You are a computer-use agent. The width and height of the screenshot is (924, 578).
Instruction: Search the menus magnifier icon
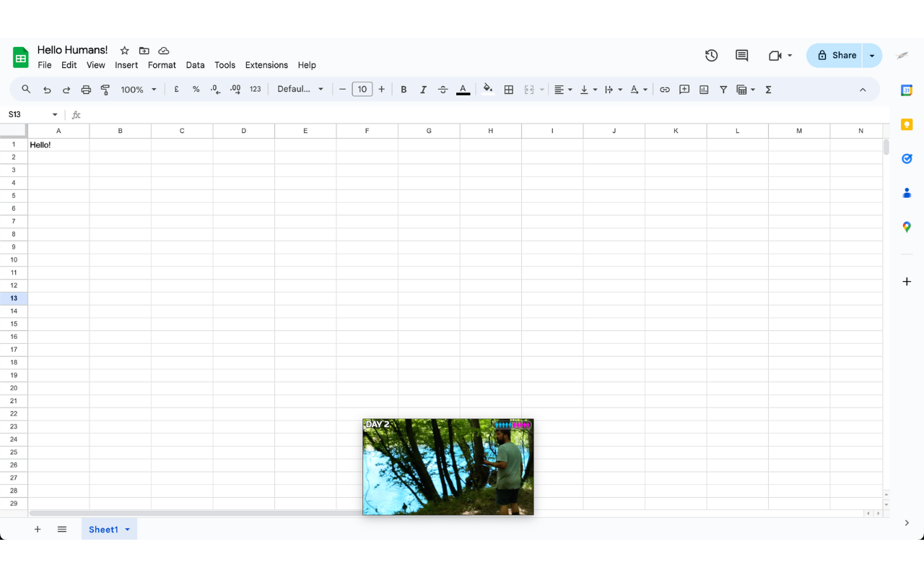26,90
